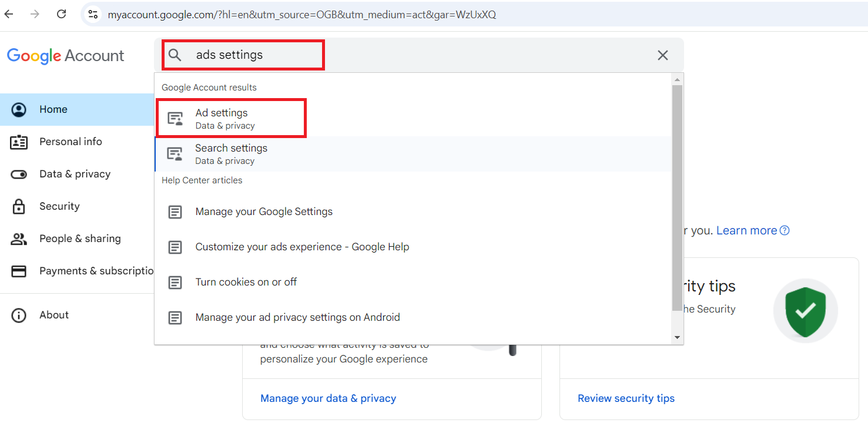The image size is (868, 423).
Task: Click the search magnifier icon
Action: (175, 55)
